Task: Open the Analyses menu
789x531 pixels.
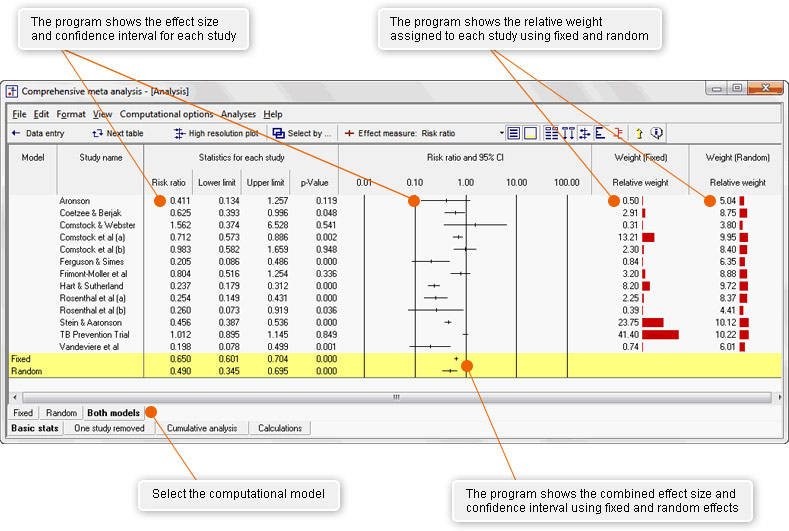Action: pos(238,114)
